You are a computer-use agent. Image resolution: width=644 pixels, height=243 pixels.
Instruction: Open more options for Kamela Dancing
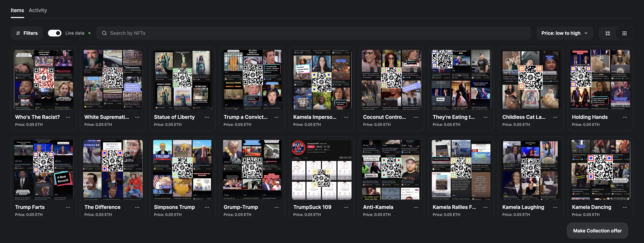point(625,207)
